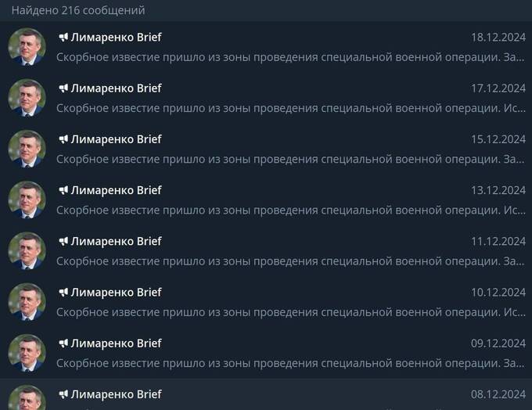Click the channel megaphone icon in the 17.12.2024 result
This screenshot has height=410, width=532.
tap(63, 88)
